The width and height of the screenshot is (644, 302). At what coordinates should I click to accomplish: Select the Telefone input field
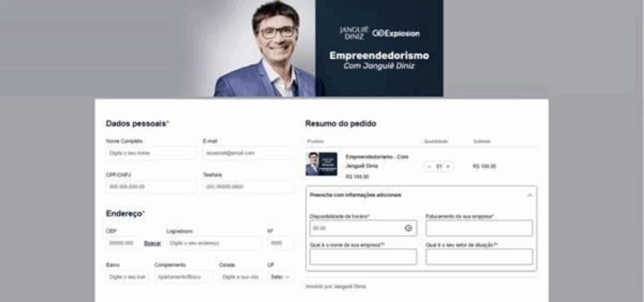pyautogui.click(x=248, y=186)
